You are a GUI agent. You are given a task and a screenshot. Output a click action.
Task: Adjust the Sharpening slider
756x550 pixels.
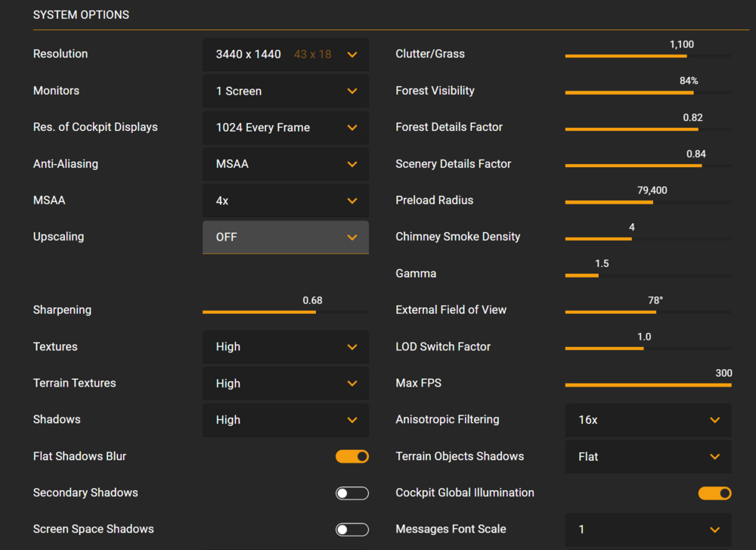click(285, 312)
